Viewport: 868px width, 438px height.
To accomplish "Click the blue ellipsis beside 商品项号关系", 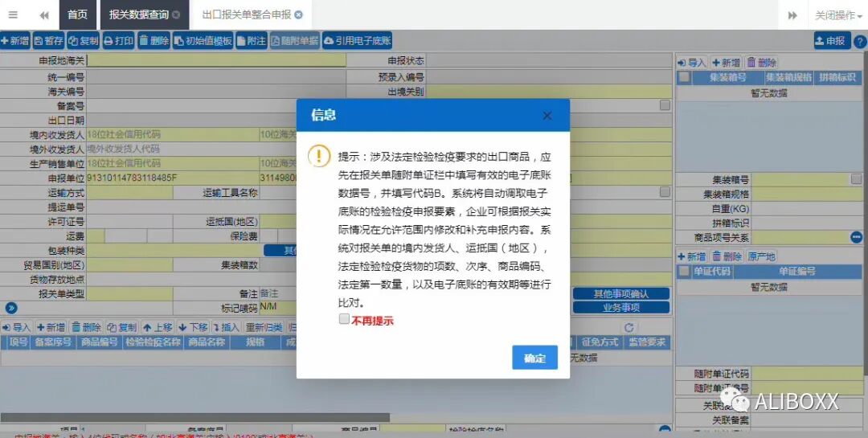I will point(856,238).
